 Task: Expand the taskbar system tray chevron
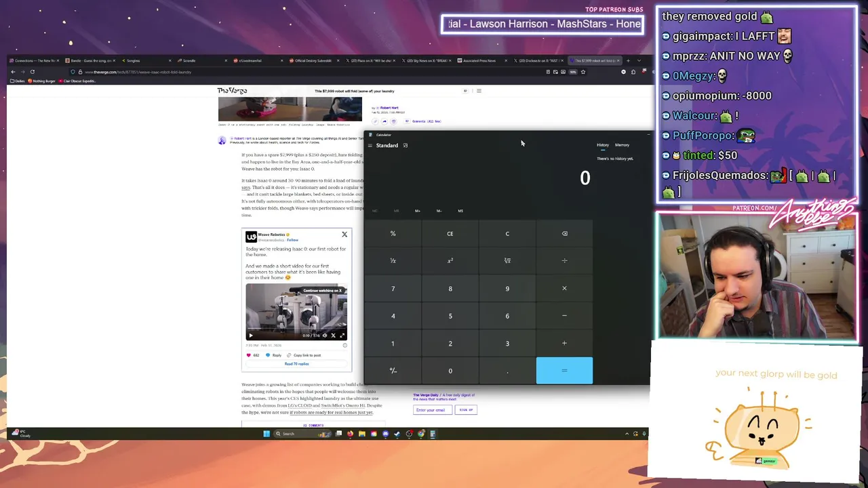click(x=627, y=434)
